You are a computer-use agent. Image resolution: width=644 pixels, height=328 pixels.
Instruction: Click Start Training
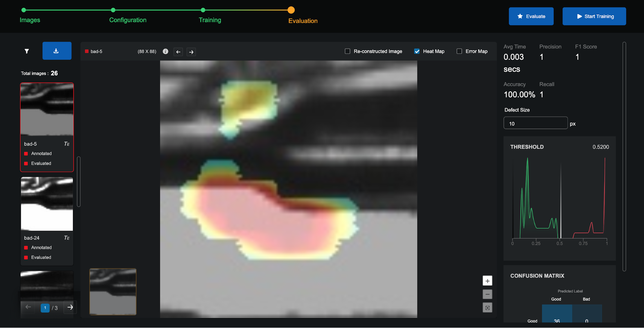pyautogui.click(x=594, y=16)
